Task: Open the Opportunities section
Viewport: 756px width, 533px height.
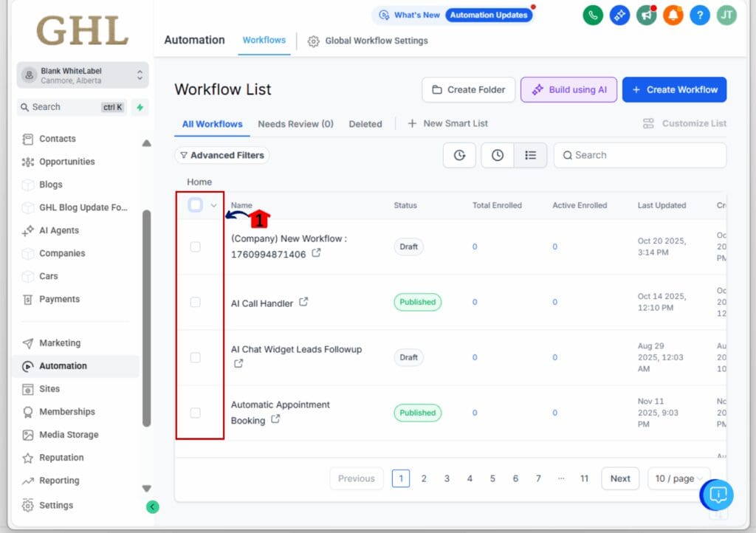Action: 61,161
